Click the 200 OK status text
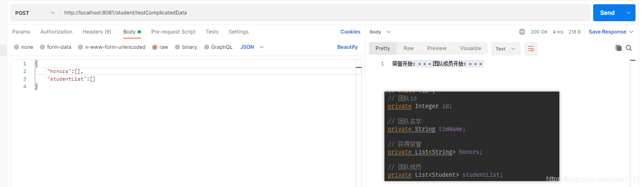This screenshot has width=644, height=187. [x=539, y=32]
